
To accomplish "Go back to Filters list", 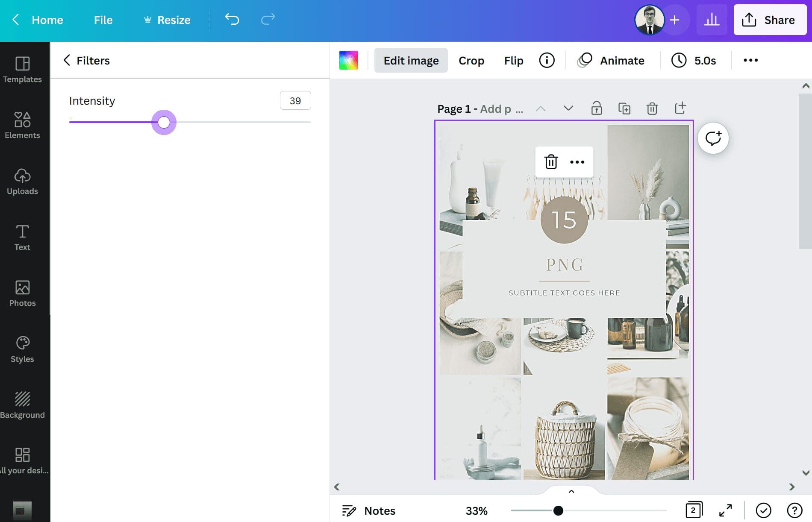I will 67,60.
